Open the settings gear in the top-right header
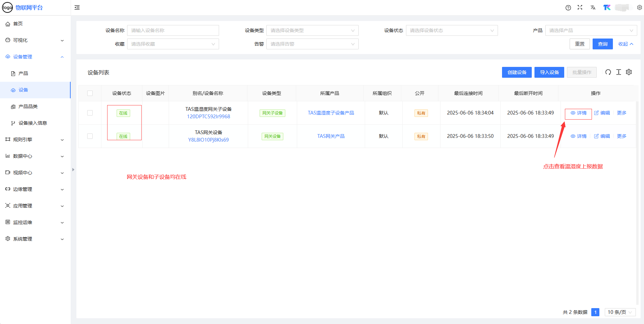Image resolution: width=644 pixels, height=324 pixels. 639,7
